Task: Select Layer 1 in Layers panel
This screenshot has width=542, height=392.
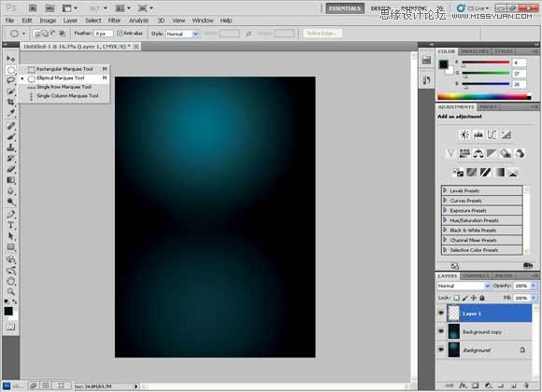Action: pyautogui.click(x=489, y=314)
